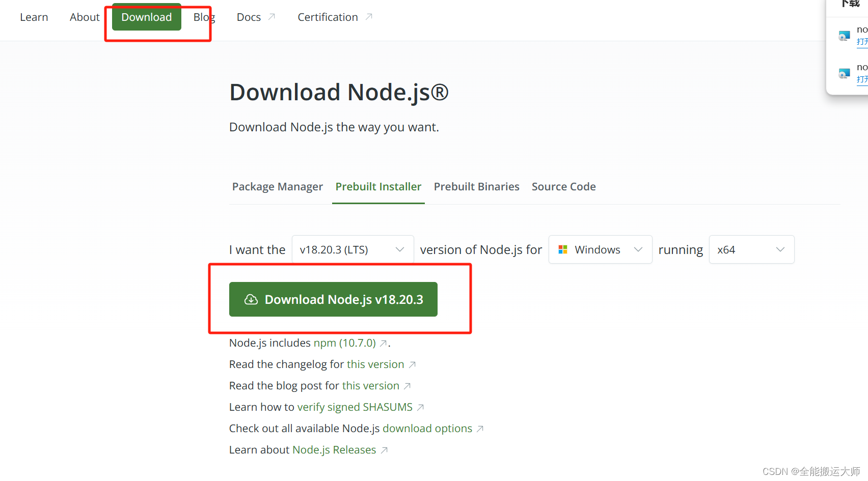Open the changelog via this version link
The height and width of the screenshot is (481, 868).
click(375, 364)
